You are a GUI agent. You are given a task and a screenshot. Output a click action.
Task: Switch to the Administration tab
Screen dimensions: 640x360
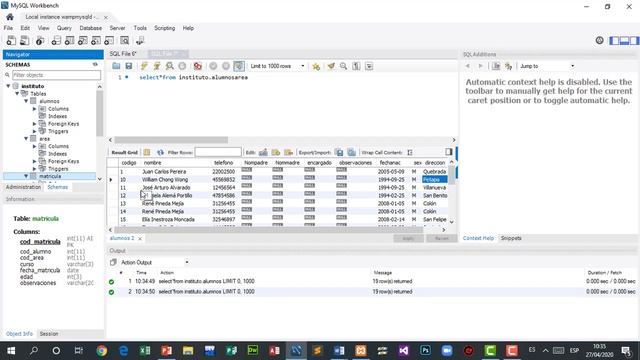(23, 187)
